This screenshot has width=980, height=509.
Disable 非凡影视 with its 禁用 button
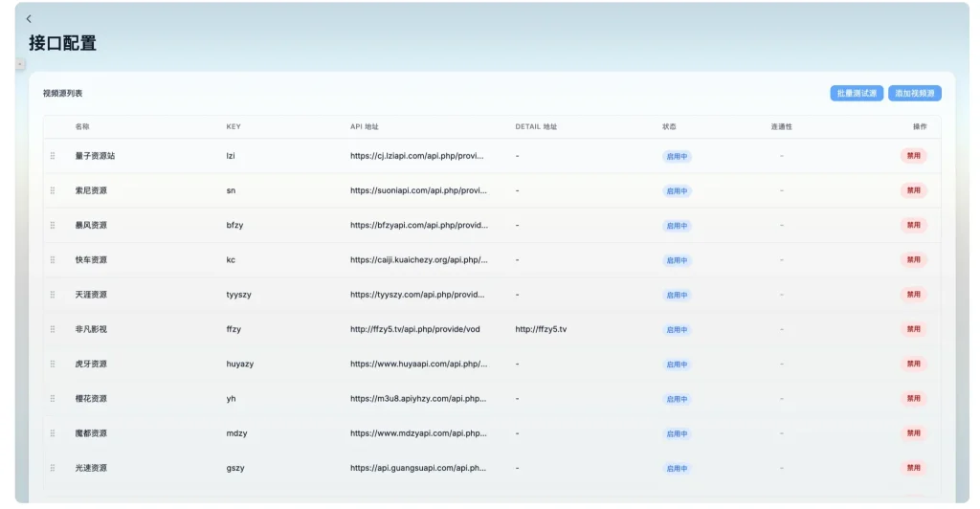tap(913, 329)
